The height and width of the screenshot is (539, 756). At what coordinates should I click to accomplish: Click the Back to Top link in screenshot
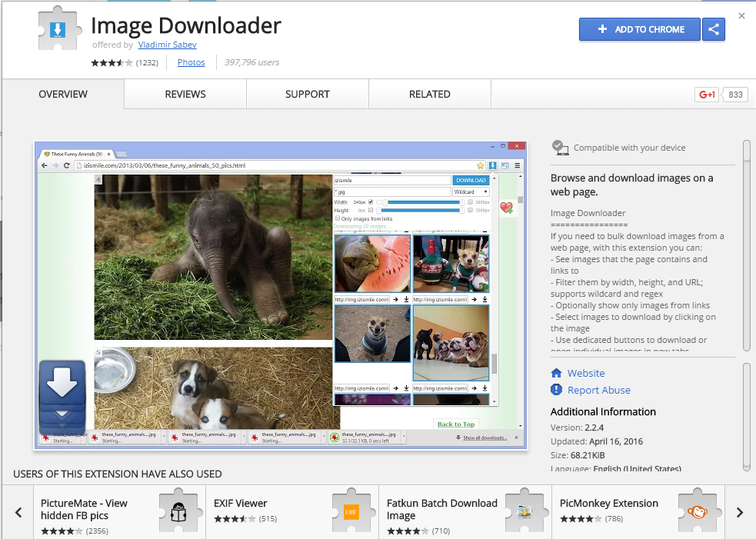456,424
